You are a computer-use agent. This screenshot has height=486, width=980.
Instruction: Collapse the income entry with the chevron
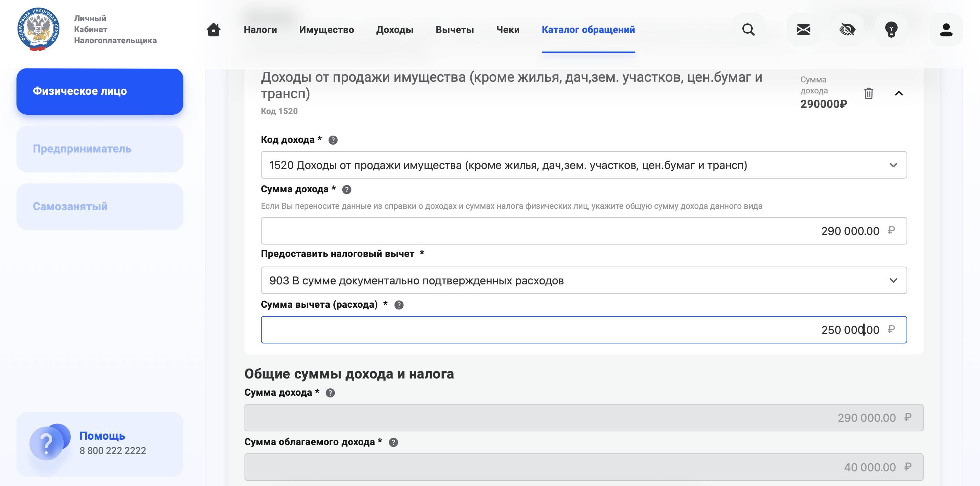[x=899, y=93]
